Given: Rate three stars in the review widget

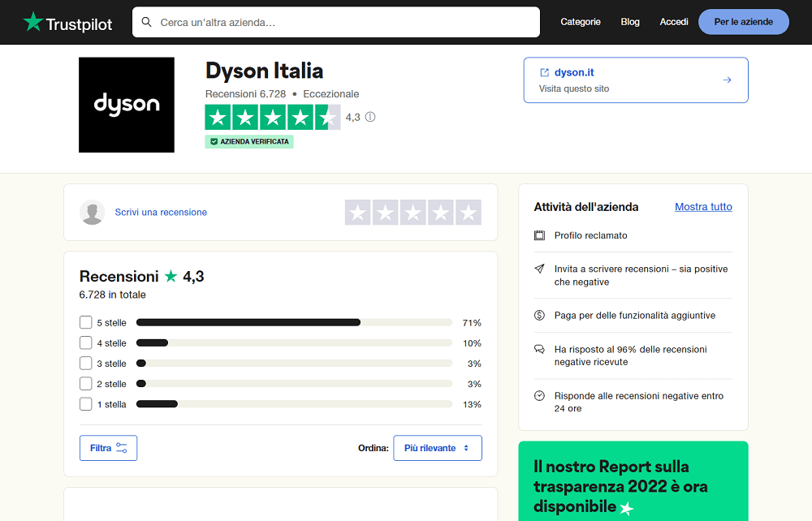Looking at the screenshot, I should point(413,212).
